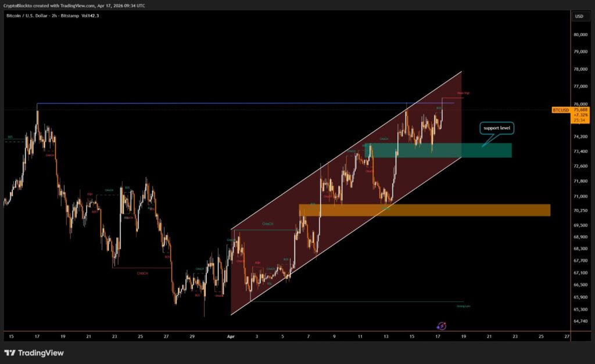Select the orange demand zone rectangle
This screenshot has width=595, height=364.
(424, 210)
